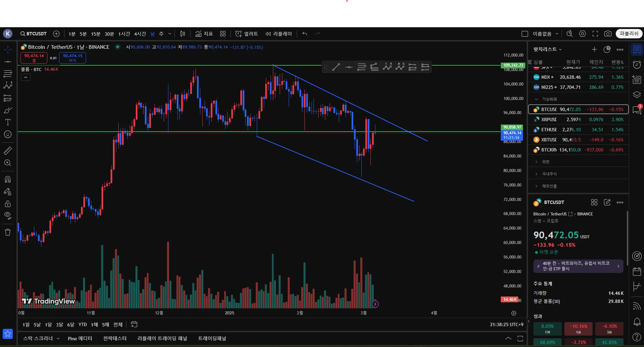This screenshot has width=644, height=347.
Task: Remove drawings with the trash icon
Action: point(8,232)
